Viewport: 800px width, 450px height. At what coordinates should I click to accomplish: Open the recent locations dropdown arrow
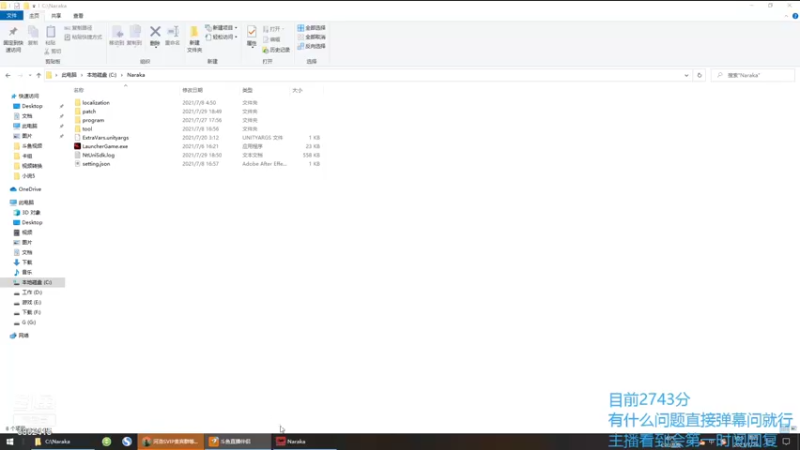(x=30, y=76)
